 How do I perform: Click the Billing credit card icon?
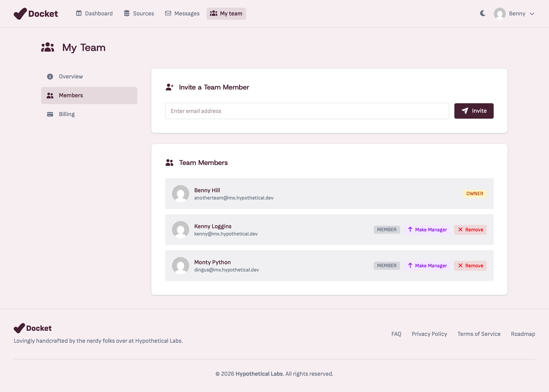tap(50, 114)
